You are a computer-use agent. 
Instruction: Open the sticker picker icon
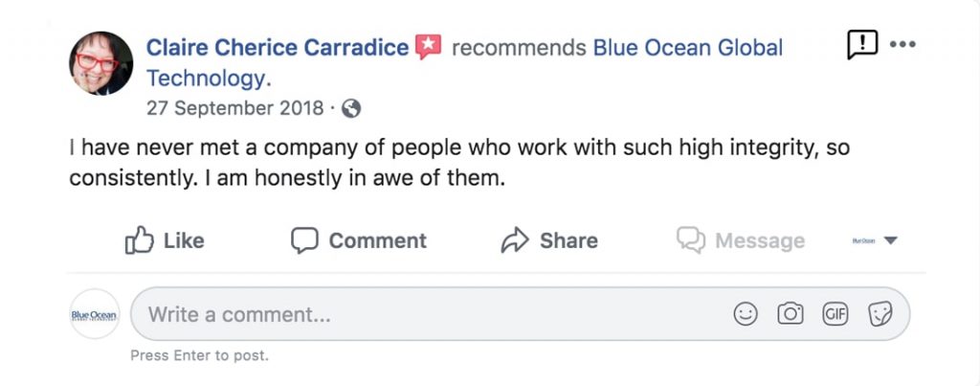tap(880, 313)
